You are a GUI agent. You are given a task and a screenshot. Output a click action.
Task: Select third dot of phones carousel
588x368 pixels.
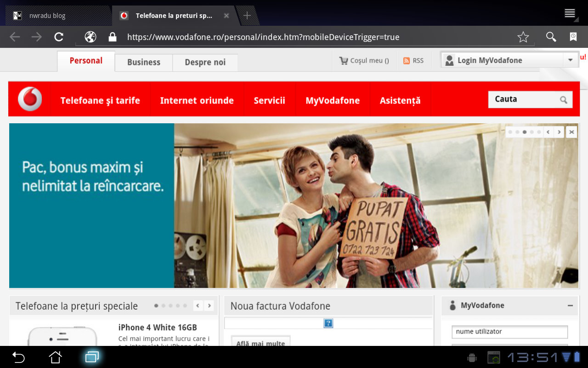tap(170, 305)
